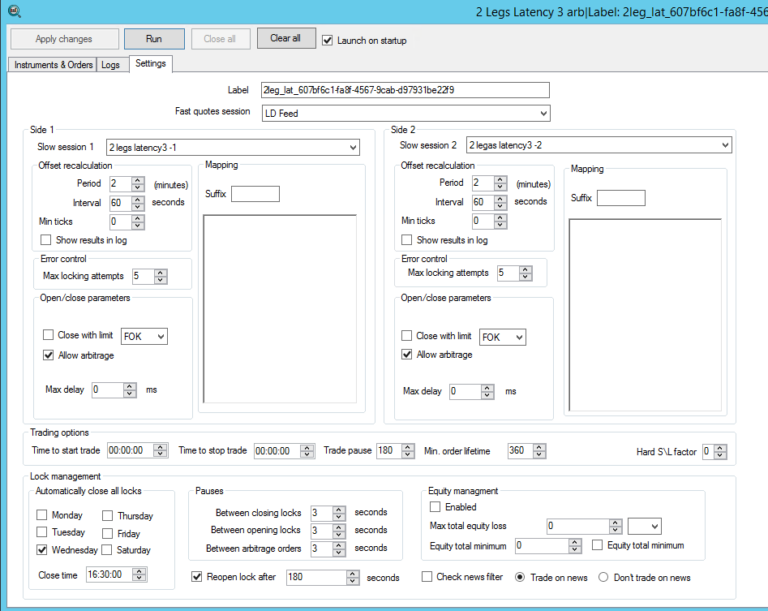Increase Side 1 Period spinner value

139,180
